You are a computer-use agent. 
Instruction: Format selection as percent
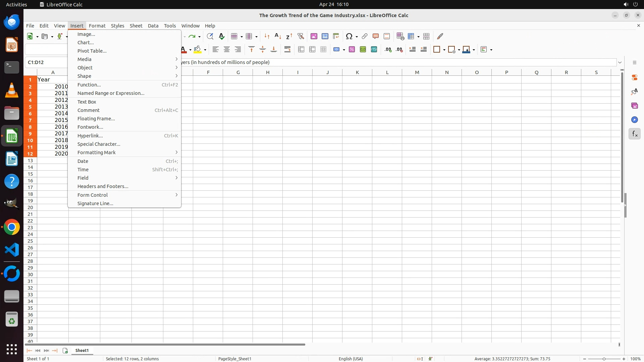pyautogui.click(x=352, y=50)
